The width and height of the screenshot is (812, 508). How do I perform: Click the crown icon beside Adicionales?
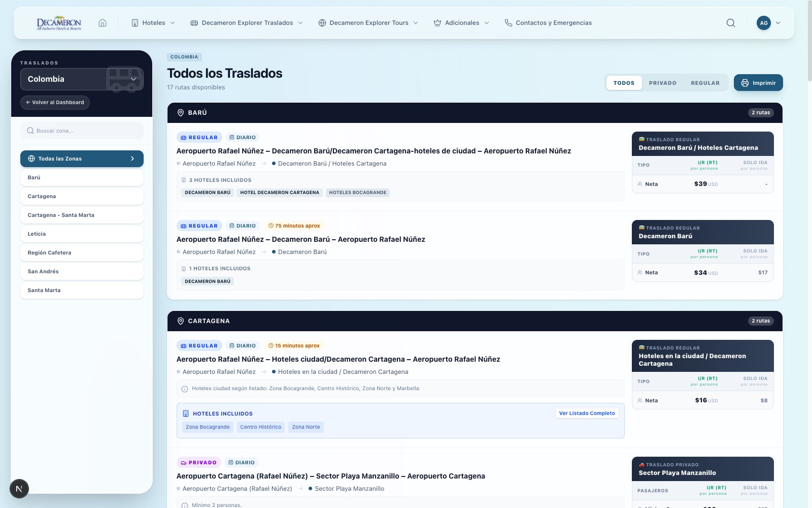click(437, 23)
